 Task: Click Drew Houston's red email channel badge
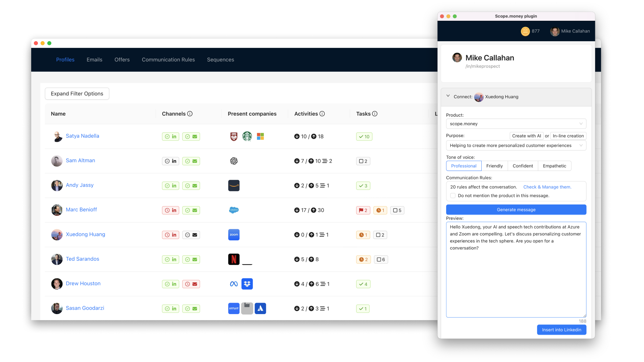pos(191,284)
